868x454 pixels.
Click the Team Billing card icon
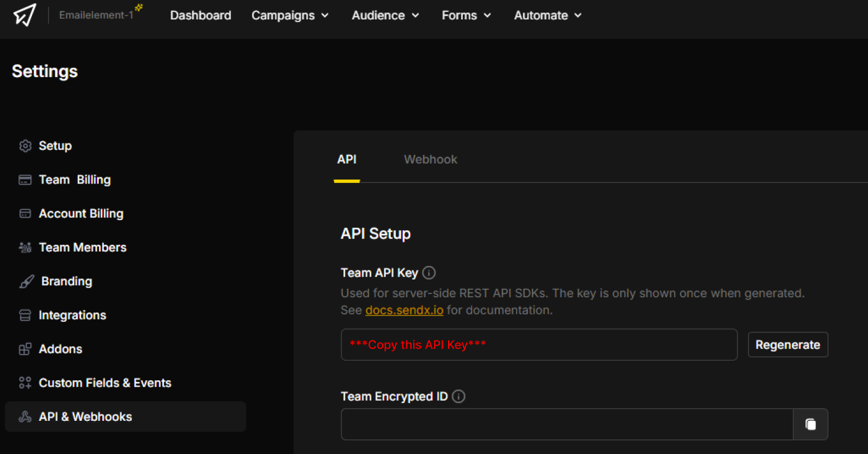[x=25, y=180]
